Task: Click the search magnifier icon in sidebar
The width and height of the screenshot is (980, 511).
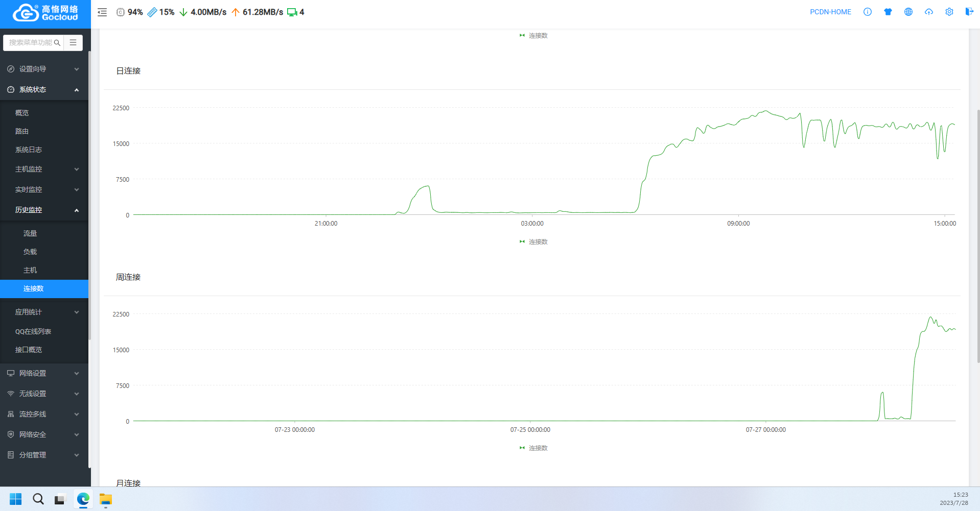Action: tap(57, 43)
